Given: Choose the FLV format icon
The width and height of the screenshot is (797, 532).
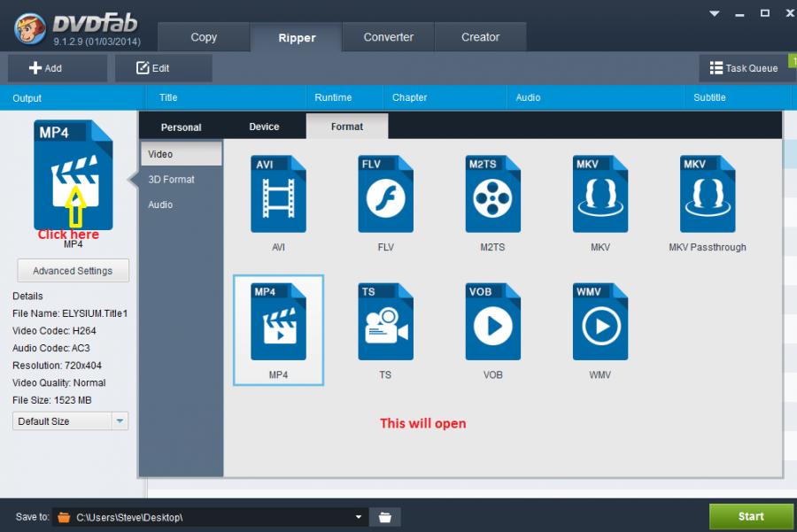Looking at the screenshot, I should pyautogui.click(x=385, y=195).
